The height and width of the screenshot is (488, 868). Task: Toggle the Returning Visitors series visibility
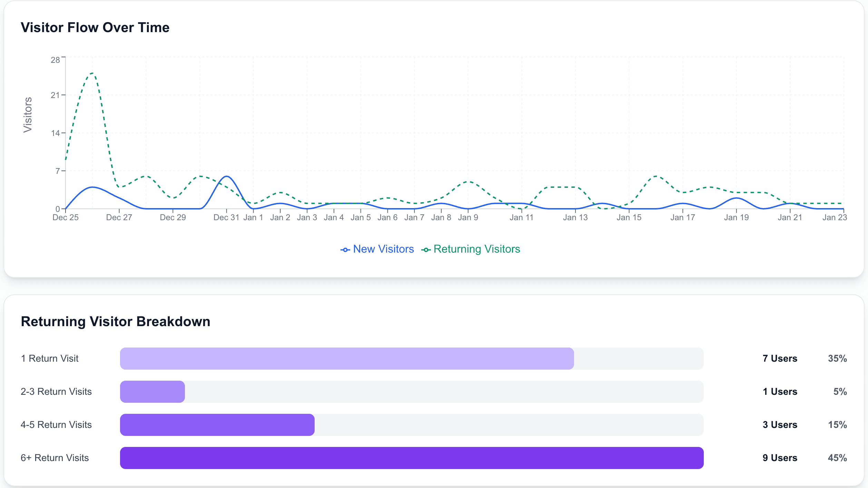(x=477, y=249)
